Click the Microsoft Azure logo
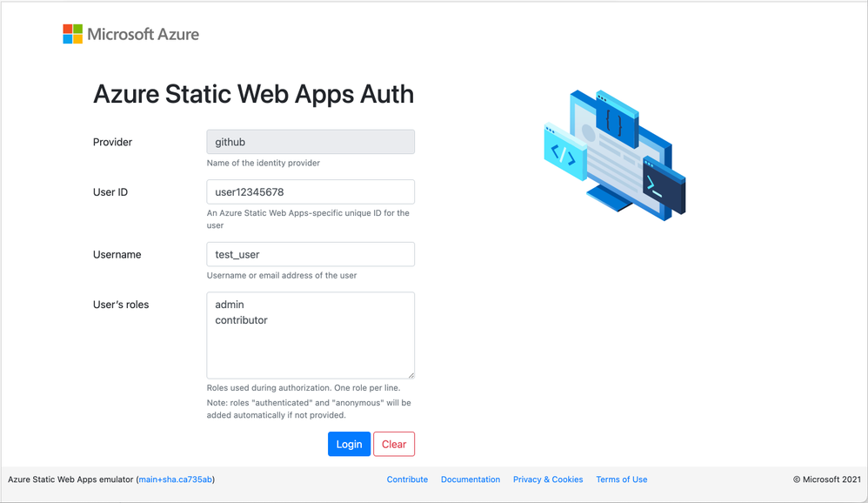The width and height of the screenshot is (868, 503). pos(130,34)
